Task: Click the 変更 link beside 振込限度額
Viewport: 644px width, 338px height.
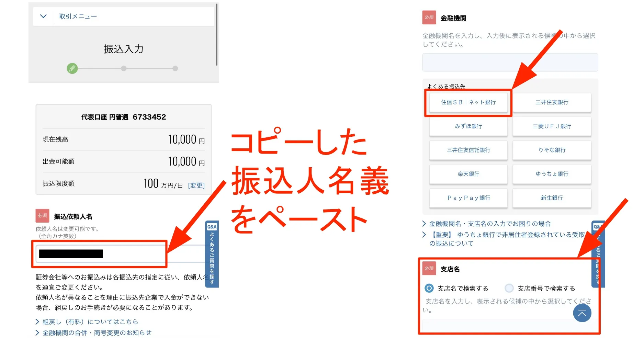Action: pos(196,185)
